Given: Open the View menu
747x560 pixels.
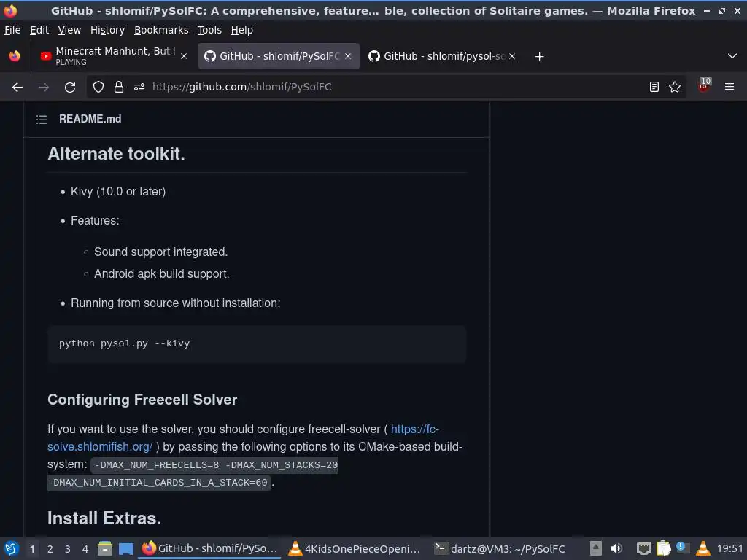Looking at the screenshot, I should pos(69,30).
